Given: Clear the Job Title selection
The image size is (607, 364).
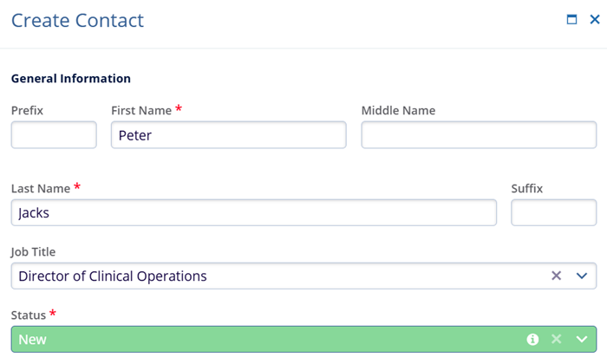Looking at the screenshot, I should (x=557, y=276).
